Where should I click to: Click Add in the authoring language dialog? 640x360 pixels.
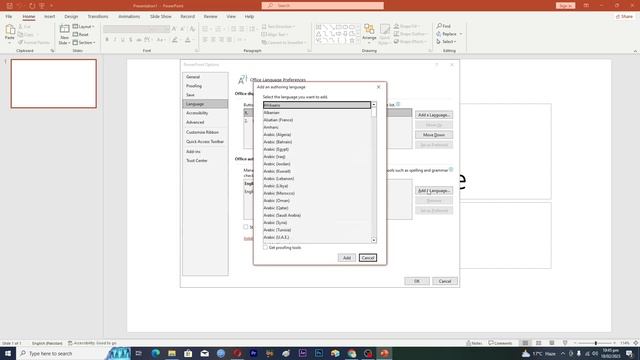click(x=347, y=258)
